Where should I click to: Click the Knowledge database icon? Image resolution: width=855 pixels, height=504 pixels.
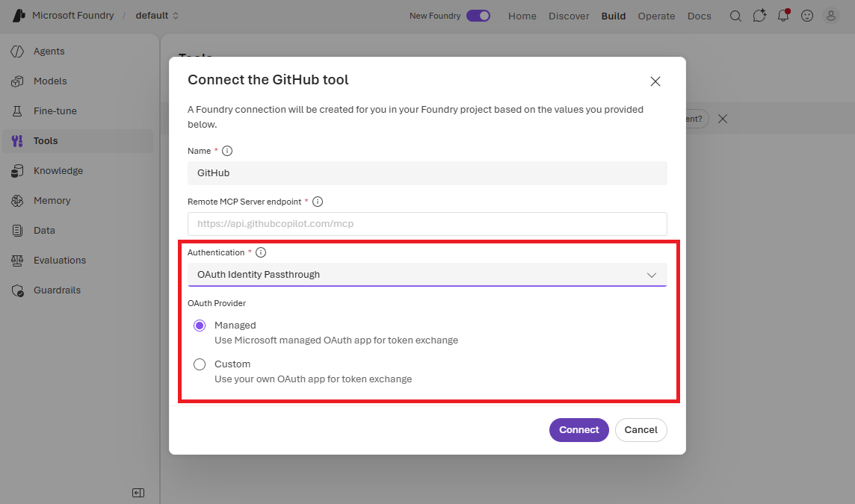17,171
